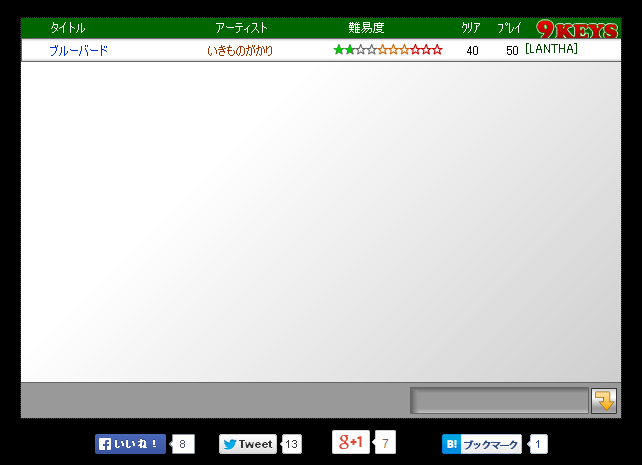
Task: Sort by タイトル column header
Action: pyautogui.click(x=68, y=28)
